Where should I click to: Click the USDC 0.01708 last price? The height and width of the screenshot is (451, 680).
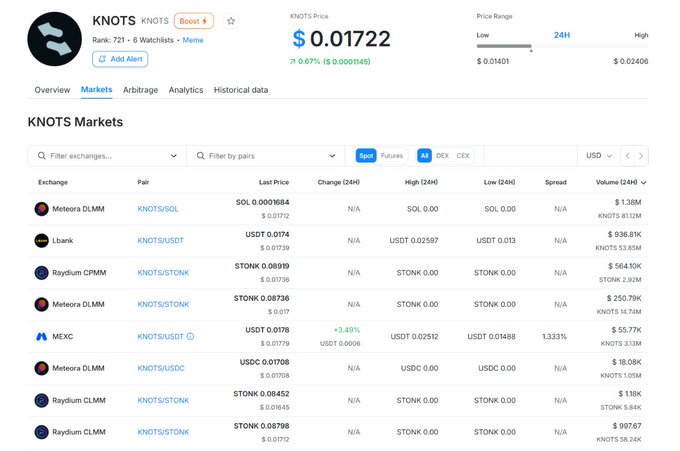[265, 362]
